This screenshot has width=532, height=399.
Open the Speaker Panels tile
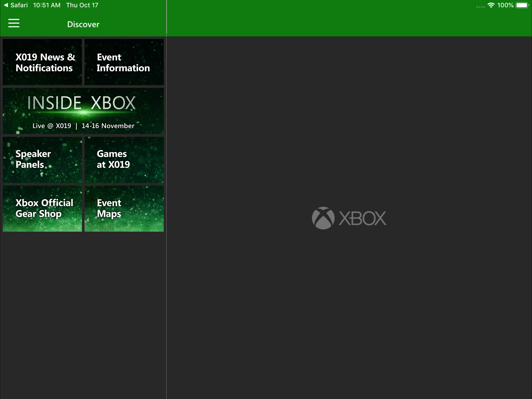click(42, 160)
